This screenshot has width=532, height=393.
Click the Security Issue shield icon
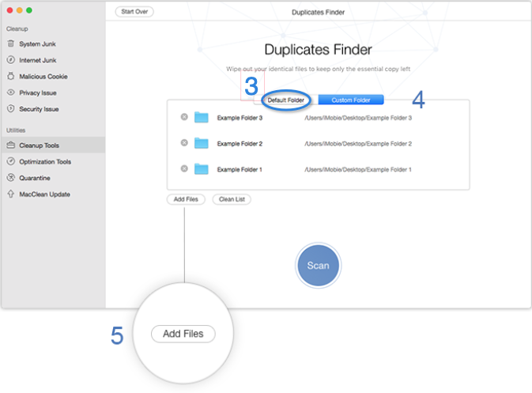11,108
